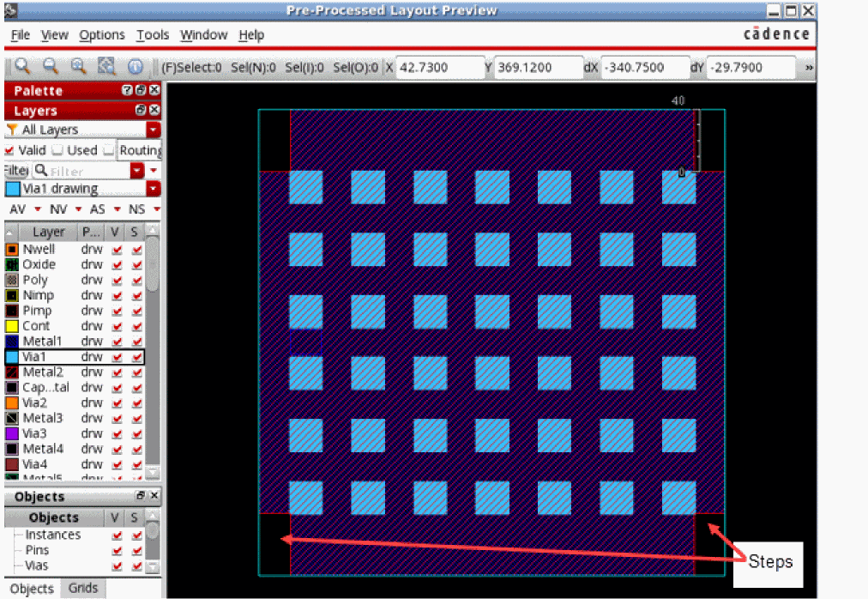Open the Options menu

pyautogui.click(x=102, y=35)
